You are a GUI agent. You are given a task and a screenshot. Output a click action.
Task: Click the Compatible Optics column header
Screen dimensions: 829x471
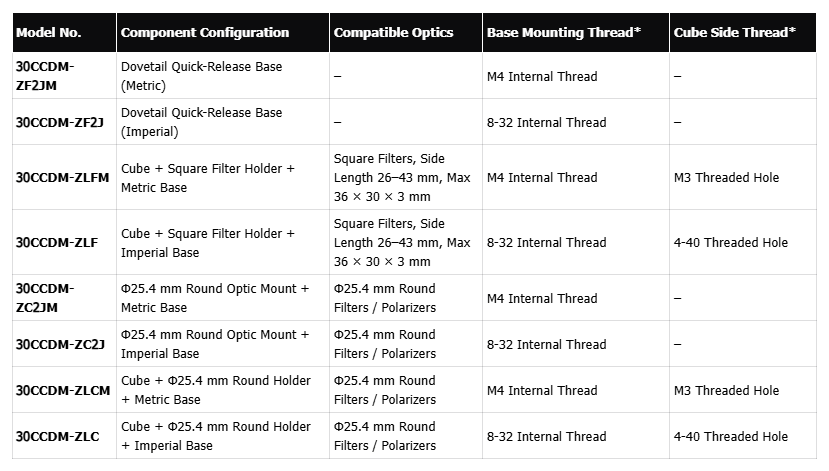[x=392, y=33]
